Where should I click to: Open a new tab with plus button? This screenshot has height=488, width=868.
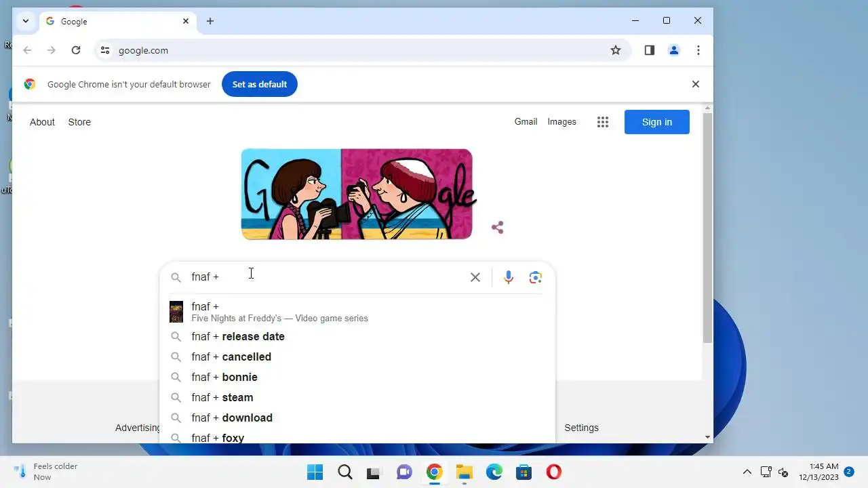click(x=210, y=21)
